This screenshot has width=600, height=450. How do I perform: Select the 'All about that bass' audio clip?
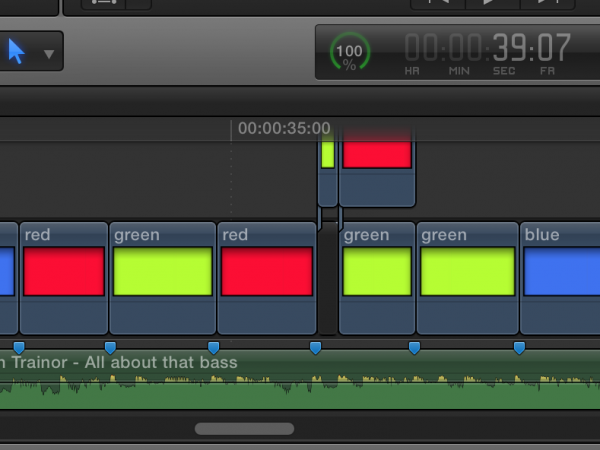coord(300,380)
